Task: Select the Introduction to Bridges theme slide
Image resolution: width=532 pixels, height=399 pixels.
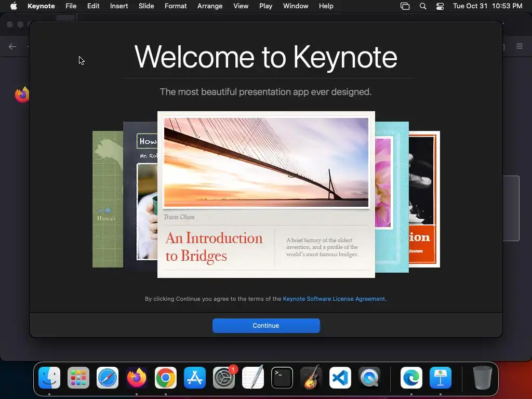Action: coord(266,194)
